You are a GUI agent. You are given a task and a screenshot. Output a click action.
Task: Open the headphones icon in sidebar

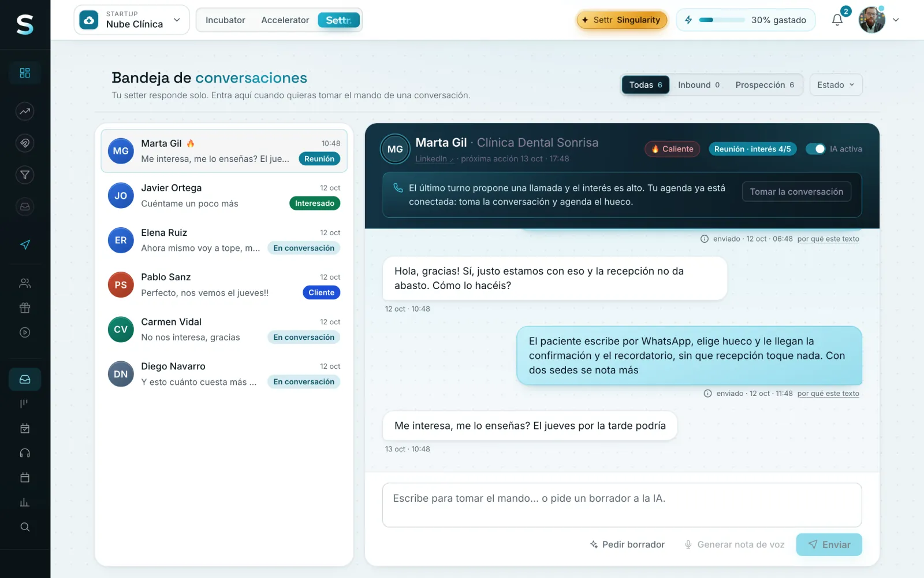[x=25, y=453]
